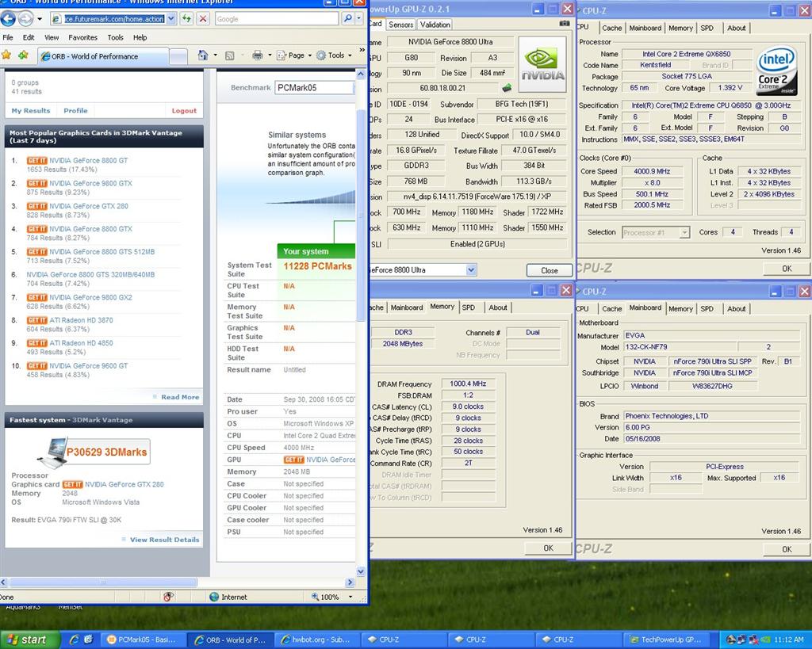Image resolution: width=812 pixels, height=649 pixels.
Task: Click GET IT badge beside GeForce 8800 GT
Action: coord(36,160)
